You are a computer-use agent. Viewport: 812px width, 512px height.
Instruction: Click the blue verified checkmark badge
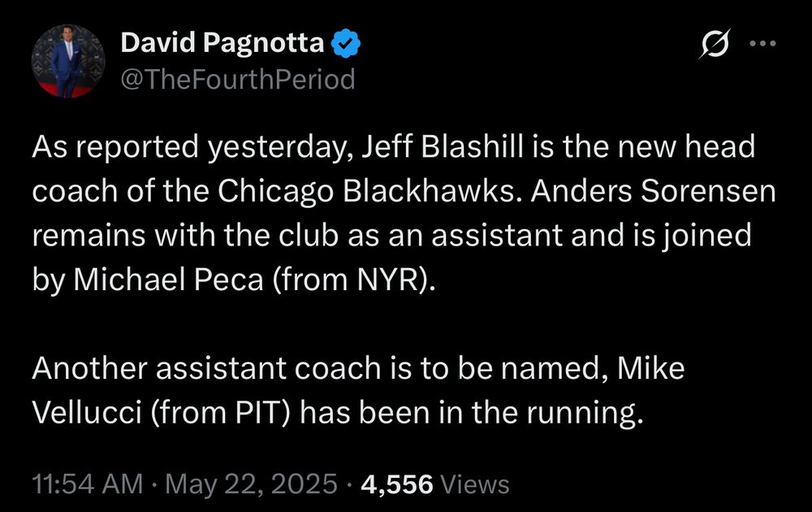pos(345,43)
